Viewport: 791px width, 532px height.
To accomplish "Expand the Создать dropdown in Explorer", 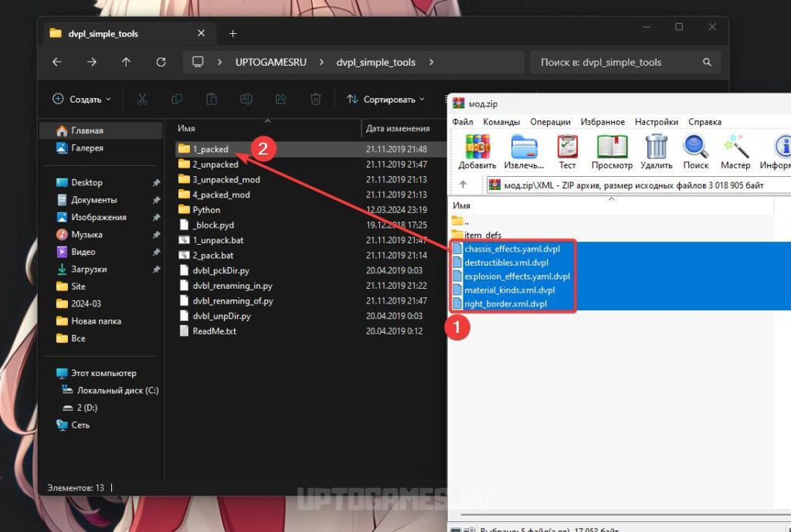I will 82,100.
